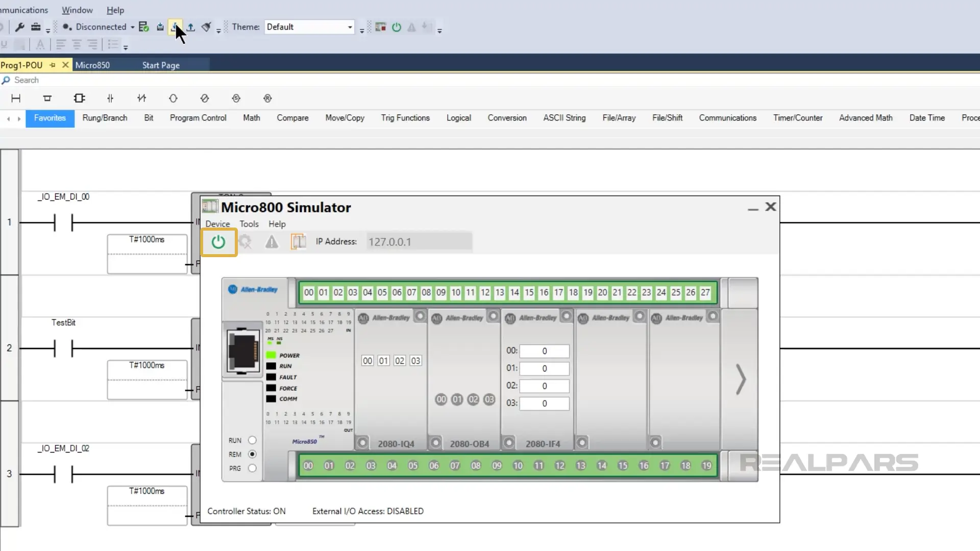Click the simulator warning triangle icon
This screenshot has width=980, height=551.
click(272, 242)
